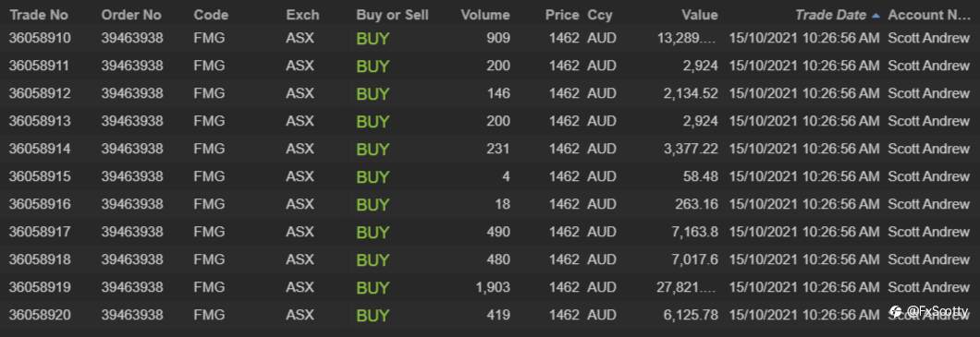Click the Weibo logo watermark icon
This screenshot has height=337, width=980.
pos(897,311)
